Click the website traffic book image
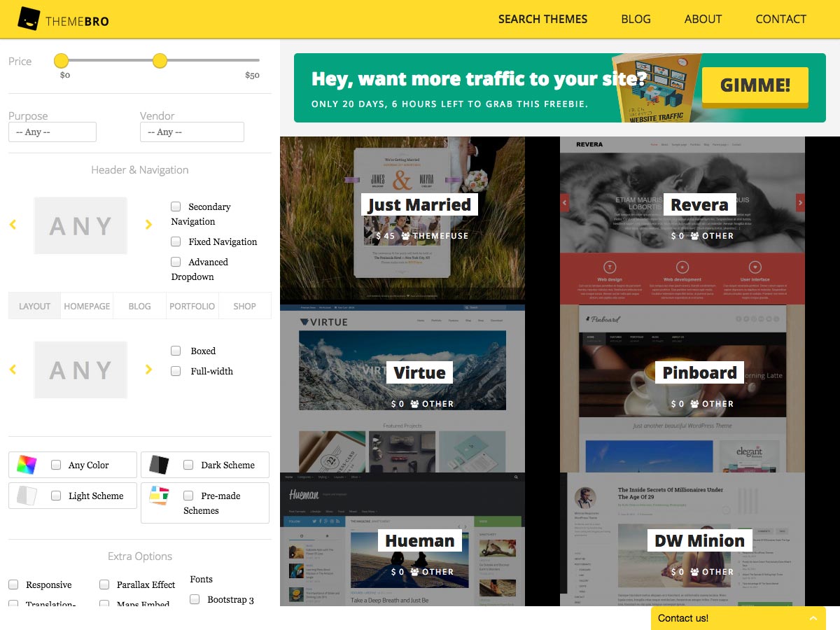This screenshot has width=840, height=630. (656, 89)
